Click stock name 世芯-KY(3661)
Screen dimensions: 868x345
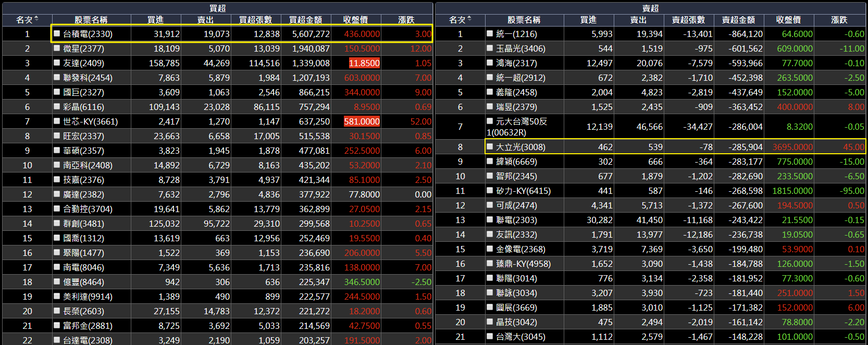tap(90, 121)
